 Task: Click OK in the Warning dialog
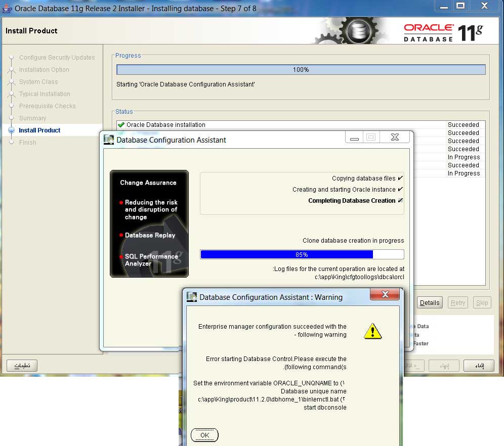[x=204, y=435]
